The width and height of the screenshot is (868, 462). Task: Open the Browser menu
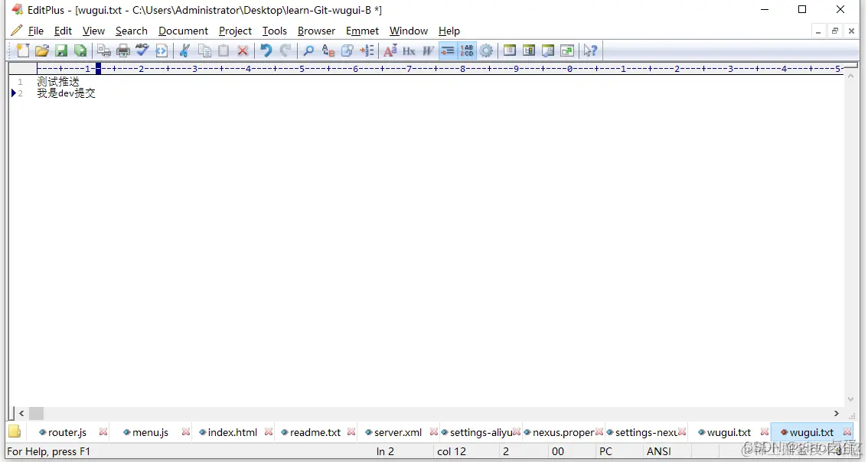(x=316, y=31)
